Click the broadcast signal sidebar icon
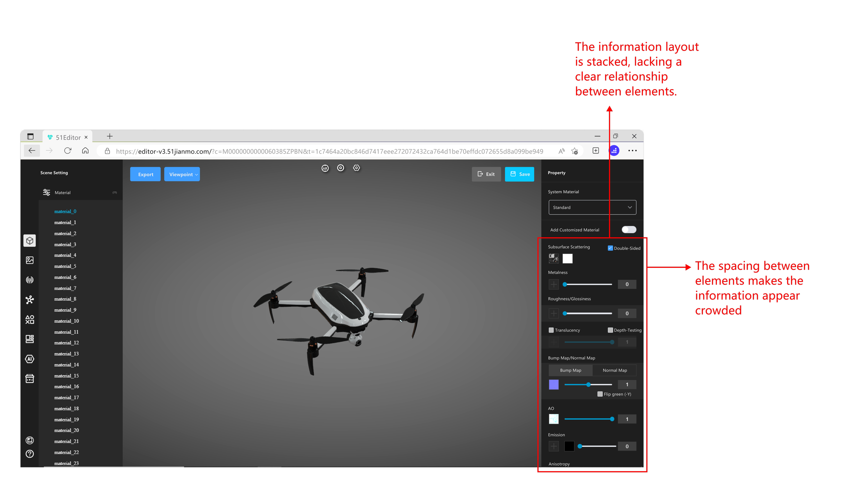The image size is (845, 504). click(x=29, y=280)
